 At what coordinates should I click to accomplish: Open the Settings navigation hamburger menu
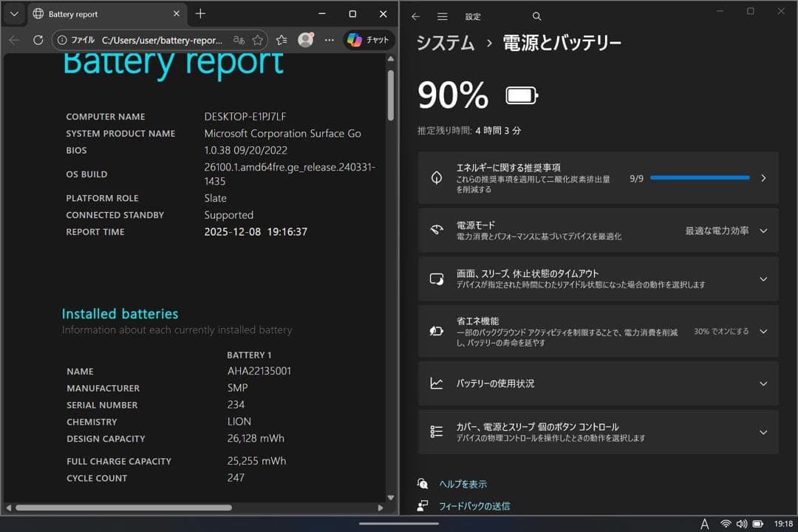click(x=442, y=16)
